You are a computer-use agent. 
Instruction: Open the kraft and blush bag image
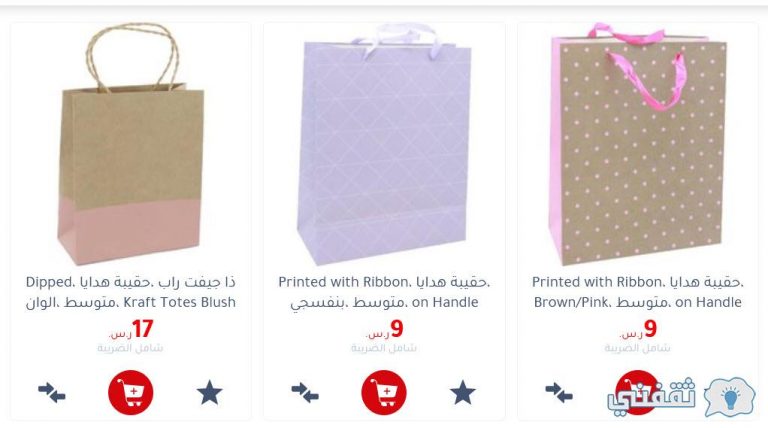[x=131, y=144]
